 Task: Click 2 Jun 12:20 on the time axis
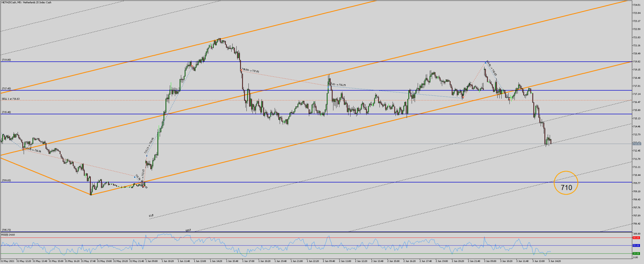click(x=361, y=261)
